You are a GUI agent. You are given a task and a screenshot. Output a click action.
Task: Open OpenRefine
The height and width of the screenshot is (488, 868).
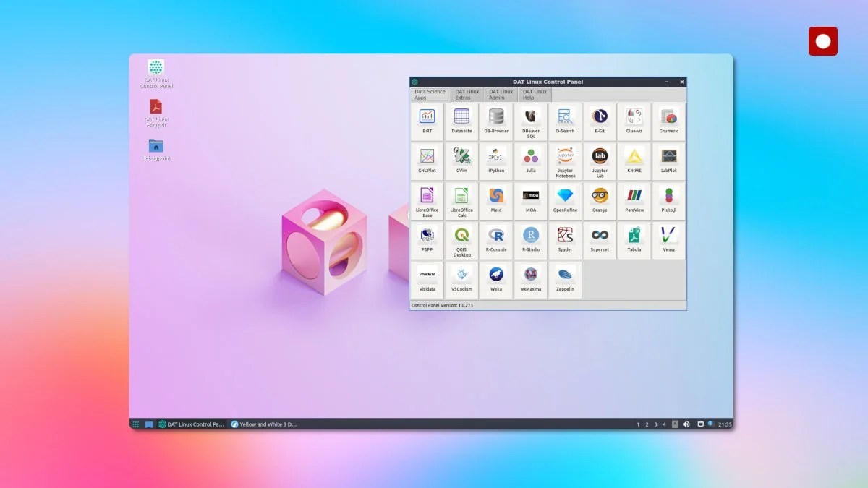[565, 201]
